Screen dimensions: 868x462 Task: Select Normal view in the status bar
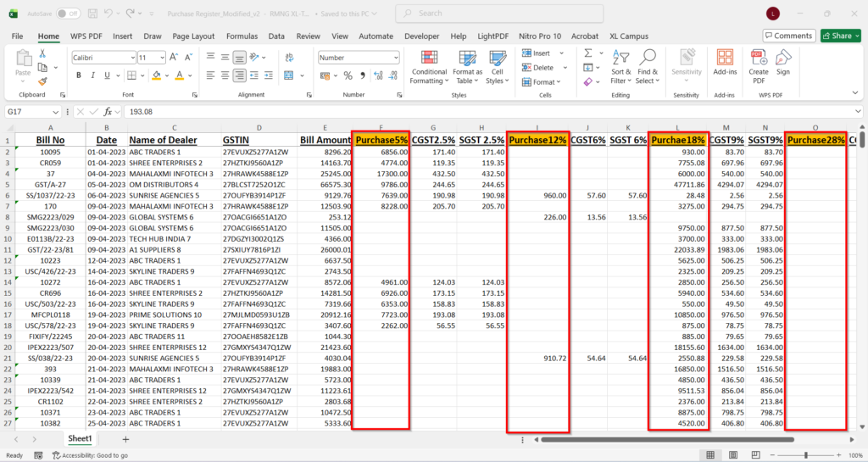click(710, 455)
